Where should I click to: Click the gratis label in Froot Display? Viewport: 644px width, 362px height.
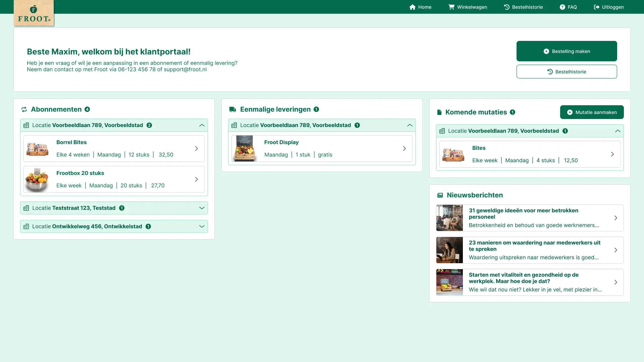(325, 155)
